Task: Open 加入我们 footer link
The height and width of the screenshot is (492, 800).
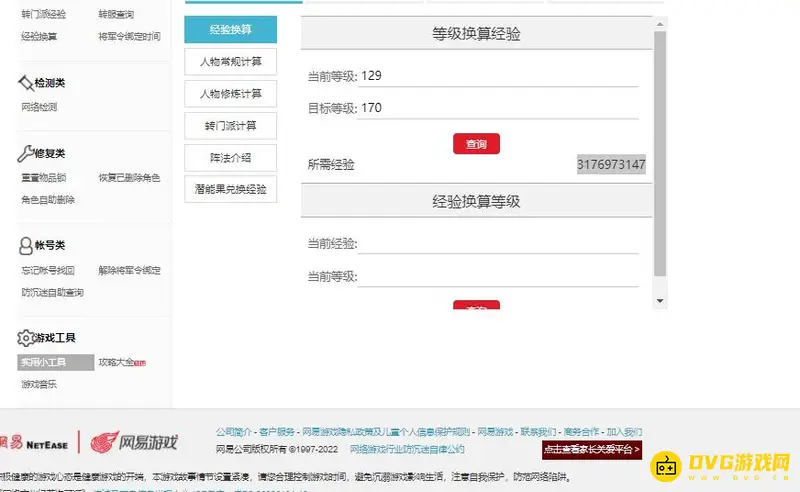Action: 624,432
